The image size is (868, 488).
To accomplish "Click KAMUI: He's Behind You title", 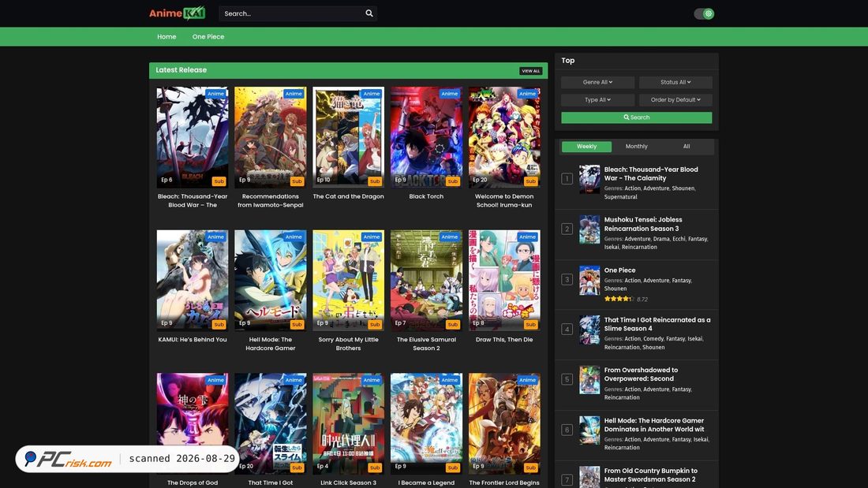I will pyautogui.click(x=192, y=340).
